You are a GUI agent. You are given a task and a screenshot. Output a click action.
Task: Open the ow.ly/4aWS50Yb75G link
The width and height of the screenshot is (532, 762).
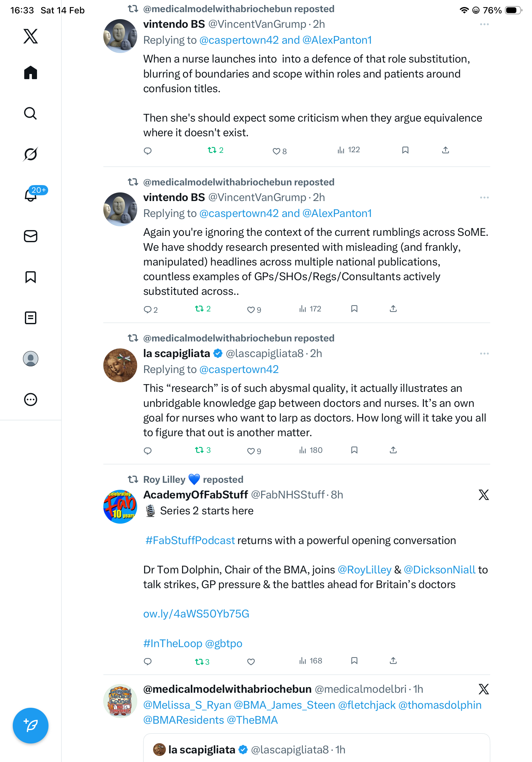[196, 614]
